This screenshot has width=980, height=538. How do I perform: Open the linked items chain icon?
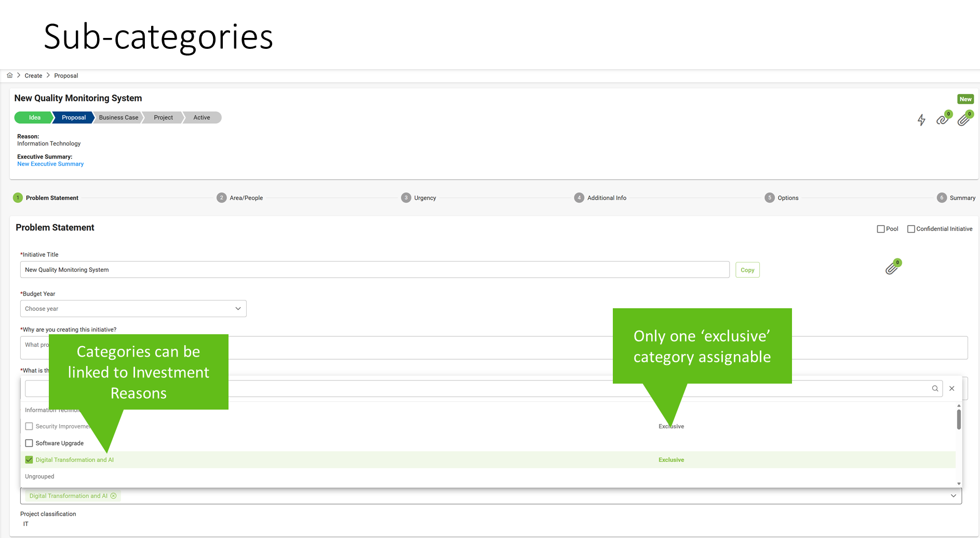(x=942, y=120)
